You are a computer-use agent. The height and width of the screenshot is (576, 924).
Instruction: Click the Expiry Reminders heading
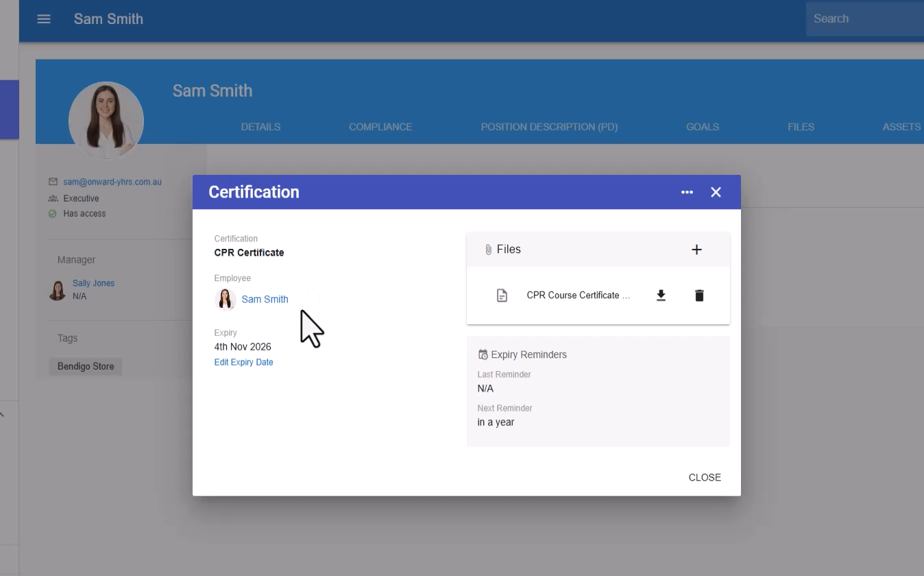(528, 355)
